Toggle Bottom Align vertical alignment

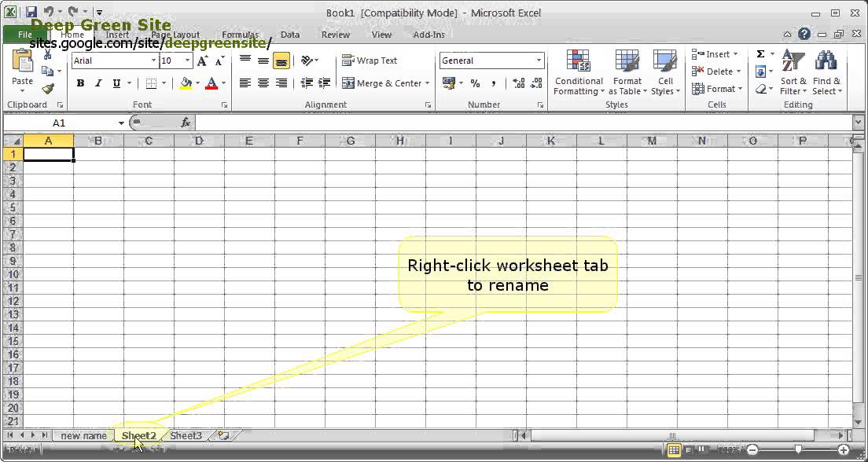[281, 60]
